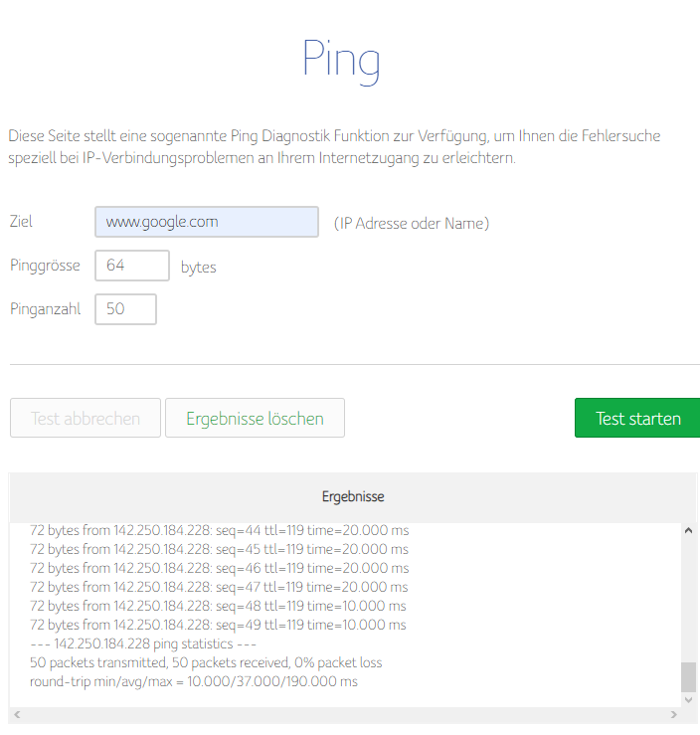Viewport: 700px width, 735px height.
Task: Click the Pinganzahl label text
Action: point(45,309)
